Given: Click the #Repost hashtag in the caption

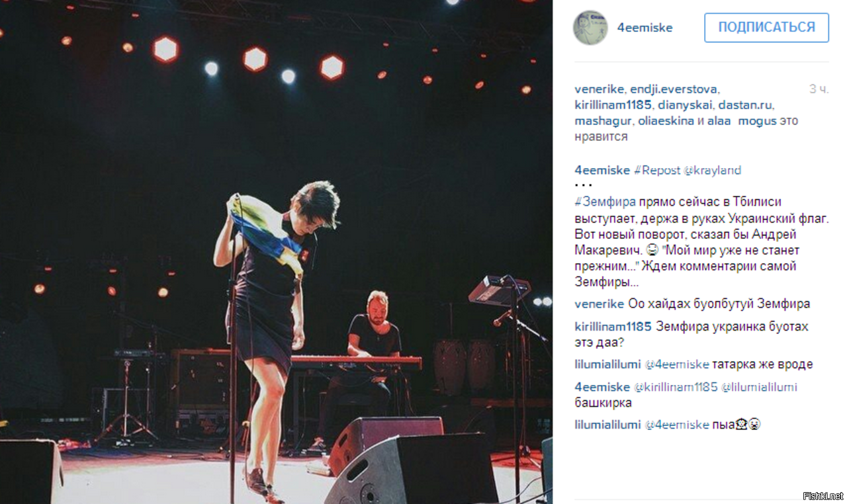Looking at the screenshot, I should pos(657,170).
